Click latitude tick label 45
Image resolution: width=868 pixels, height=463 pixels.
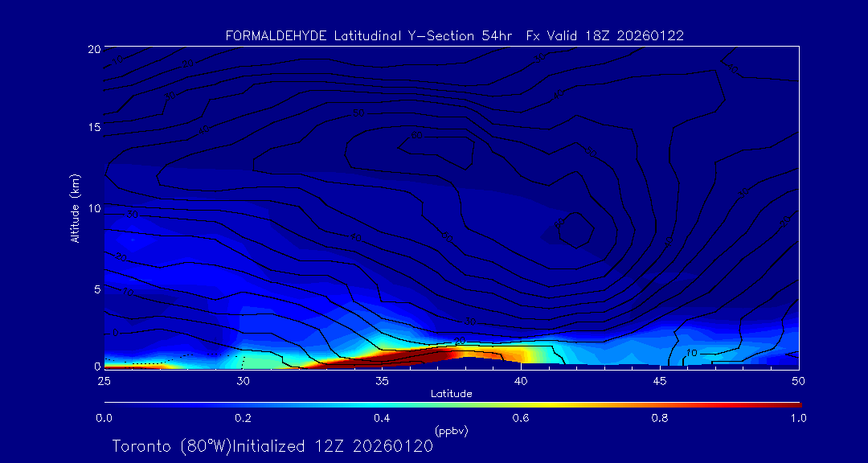[660, 381]
